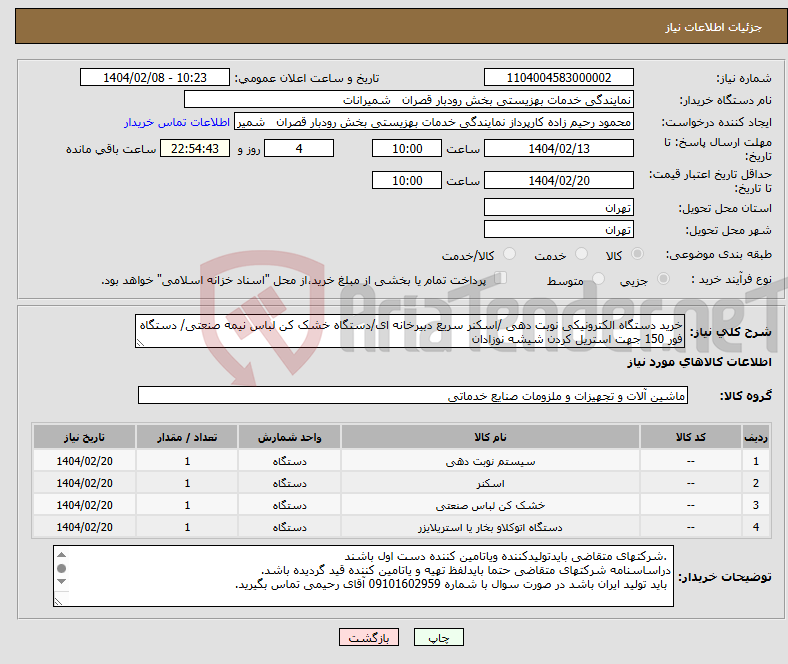Click the بازگشت back button

tap(369, 637)
